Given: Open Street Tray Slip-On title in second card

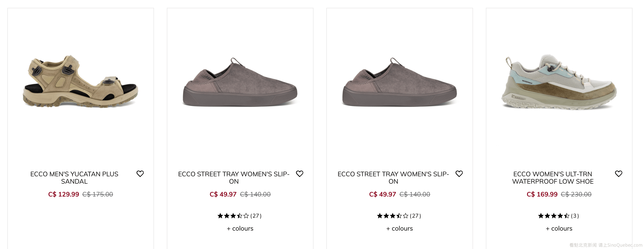Looking at the screenshot, I should 234,178.
